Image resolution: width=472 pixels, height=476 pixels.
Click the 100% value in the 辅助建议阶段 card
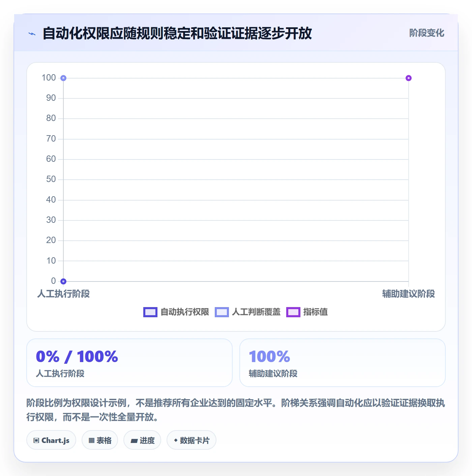click(x=269, y=357)
